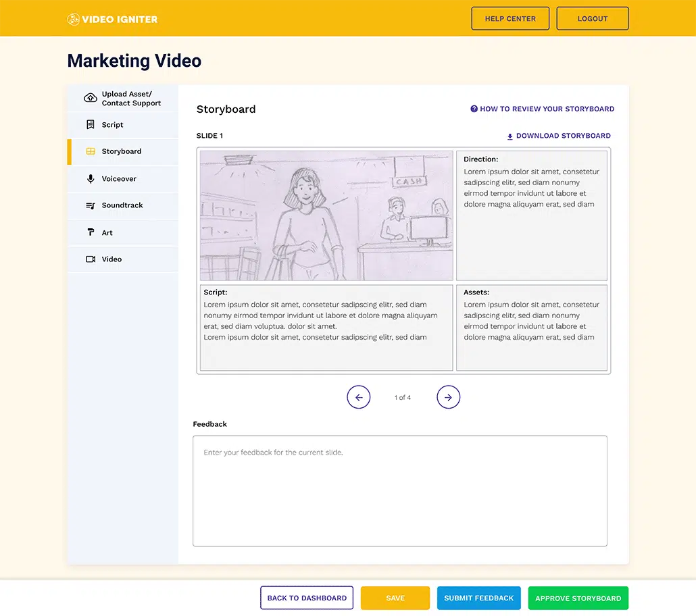Click the Art flag icon in sidebar

pos(90,232)
